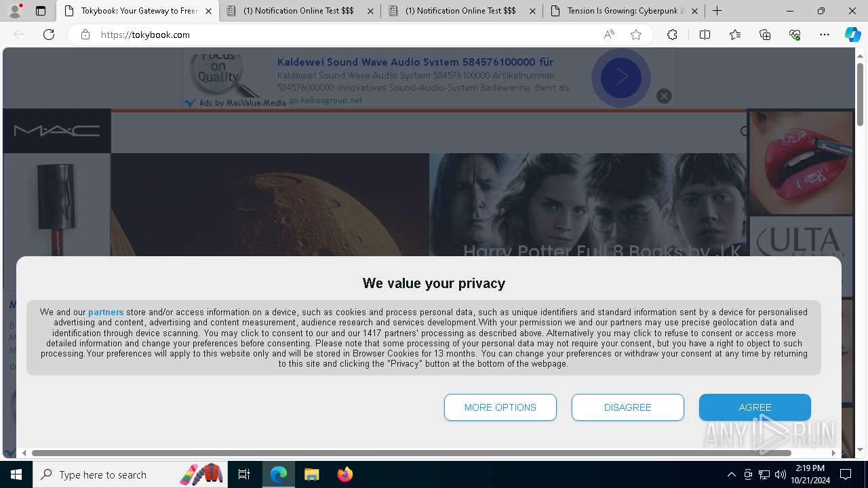
Task: Open the Favorites list
Action: (x=735, y=35)
